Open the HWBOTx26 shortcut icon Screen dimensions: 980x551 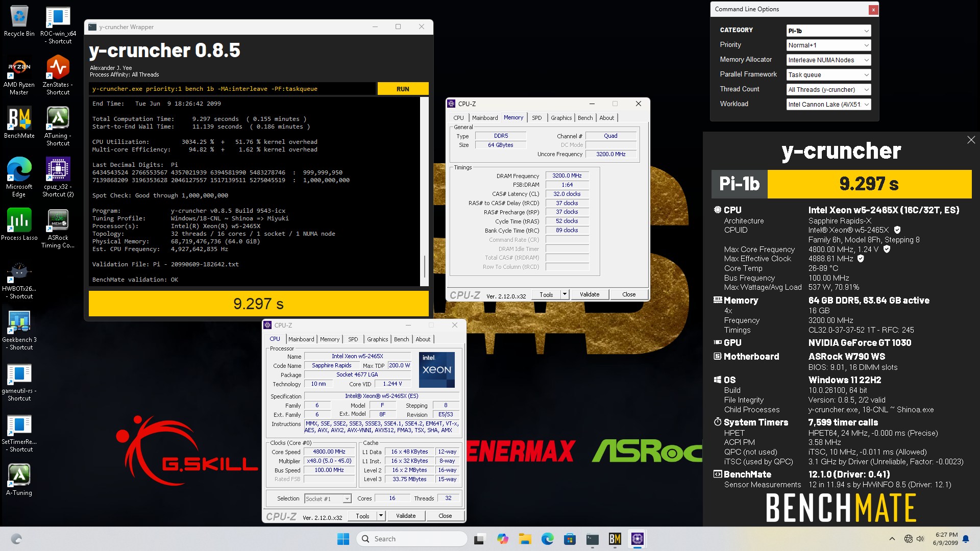tap(19, 280)
